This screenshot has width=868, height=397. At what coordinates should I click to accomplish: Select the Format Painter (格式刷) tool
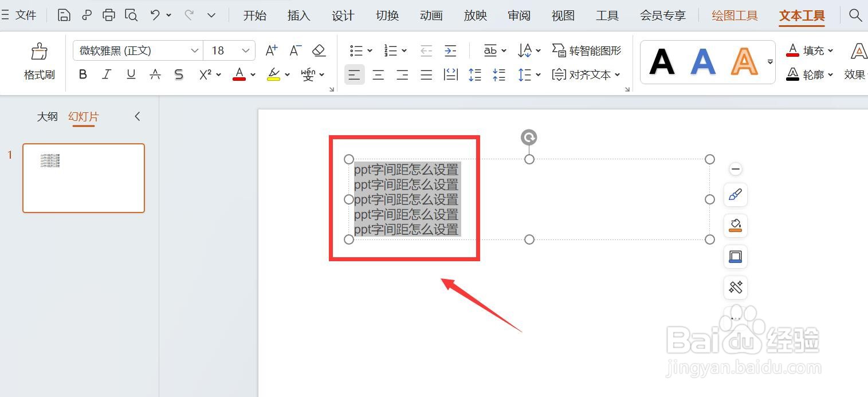(38, 61)
